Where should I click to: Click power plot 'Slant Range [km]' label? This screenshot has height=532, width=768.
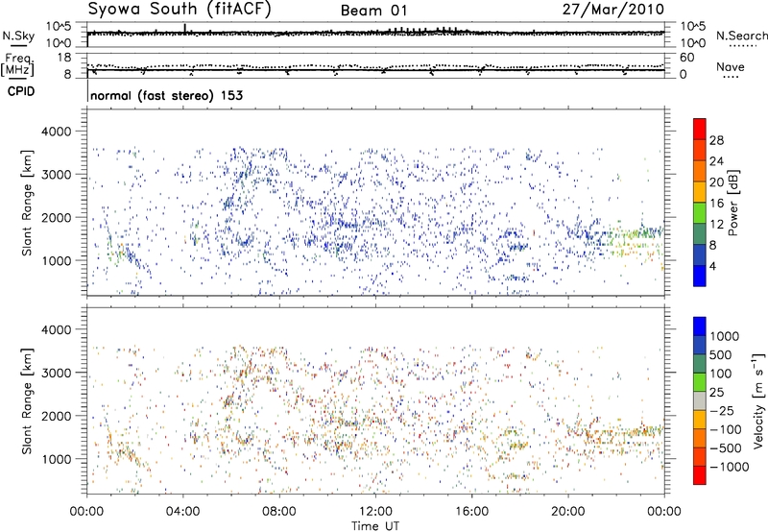tap(27, 203)
